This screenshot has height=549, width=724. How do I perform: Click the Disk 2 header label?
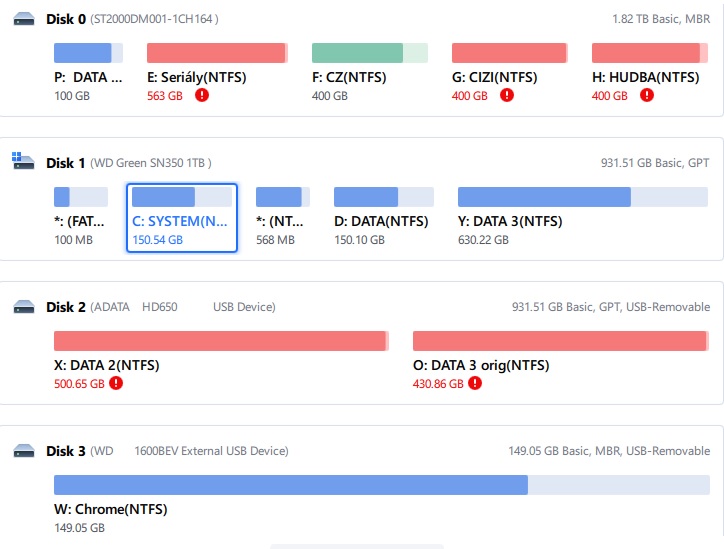(x=66, y=307)
